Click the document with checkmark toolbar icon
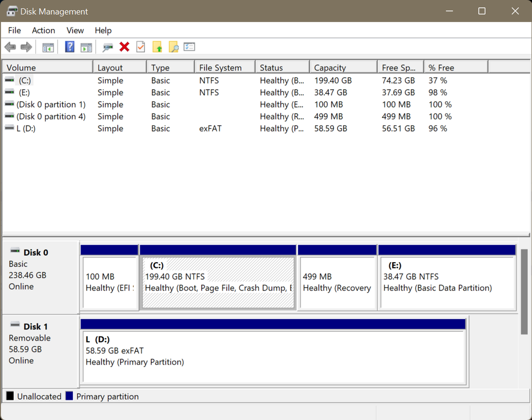Screen dimensions: 532x420 pos(140,47)
